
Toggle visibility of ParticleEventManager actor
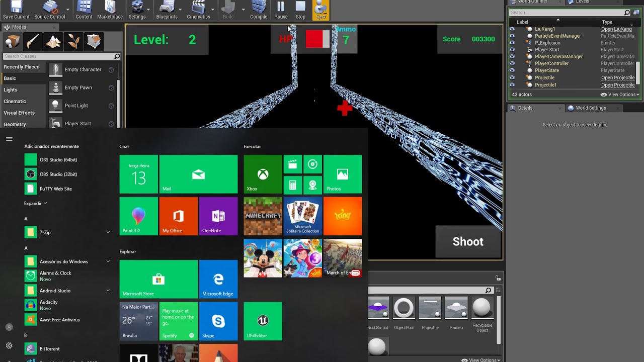512,36
